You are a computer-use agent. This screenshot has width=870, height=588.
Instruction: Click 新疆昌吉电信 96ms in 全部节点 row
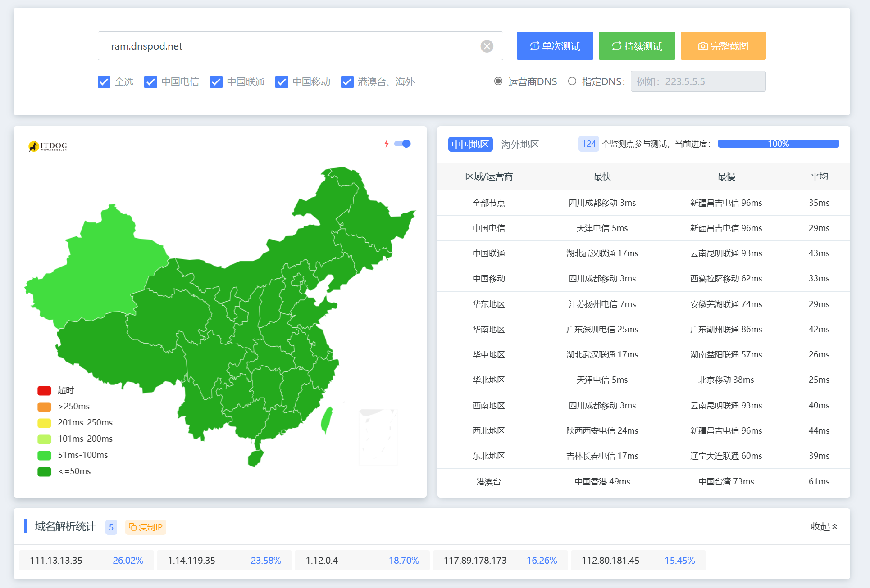click(726, 203)
